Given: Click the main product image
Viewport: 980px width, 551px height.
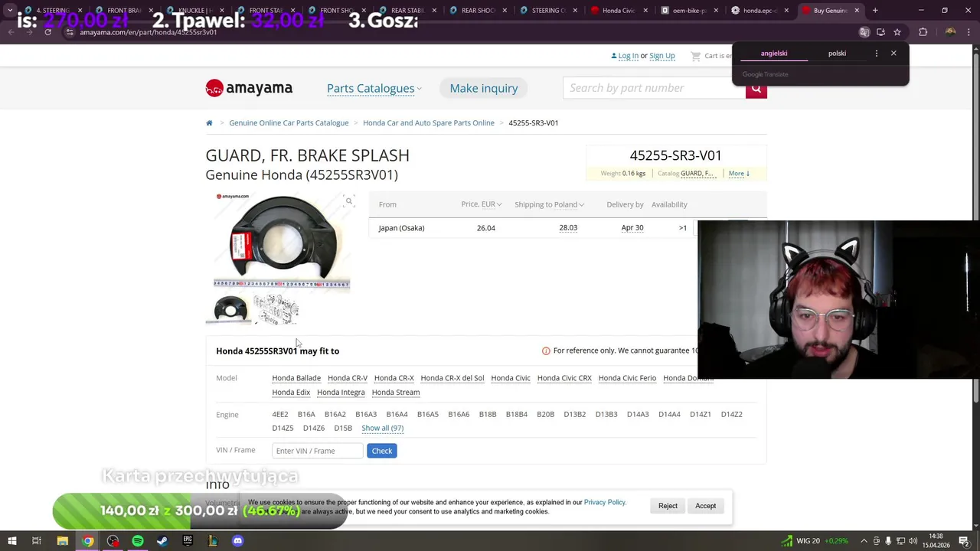Looking at the screenshot, I should (282, 241).
